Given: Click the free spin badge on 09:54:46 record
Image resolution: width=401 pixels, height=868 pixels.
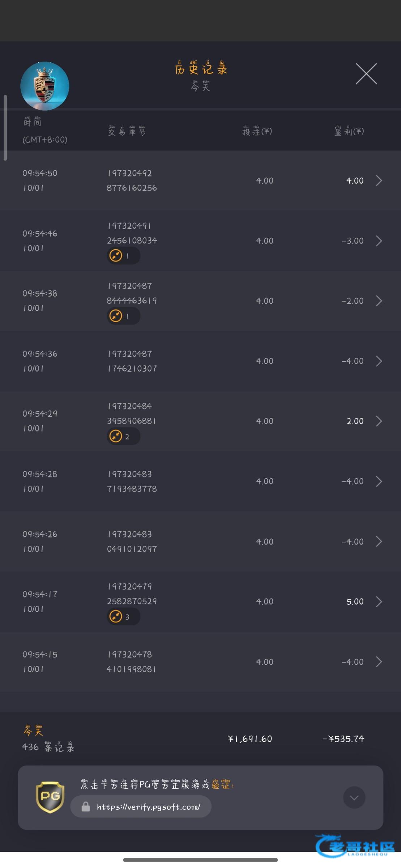Looking at the screenshot, I should click(123, 256).
